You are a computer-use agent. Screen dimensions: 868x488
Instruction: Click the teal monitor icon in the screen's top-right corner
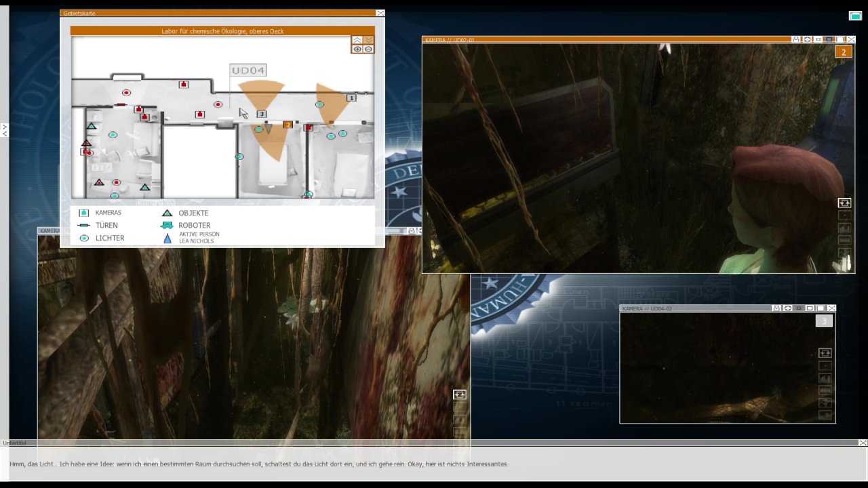(x=855, y=16)
